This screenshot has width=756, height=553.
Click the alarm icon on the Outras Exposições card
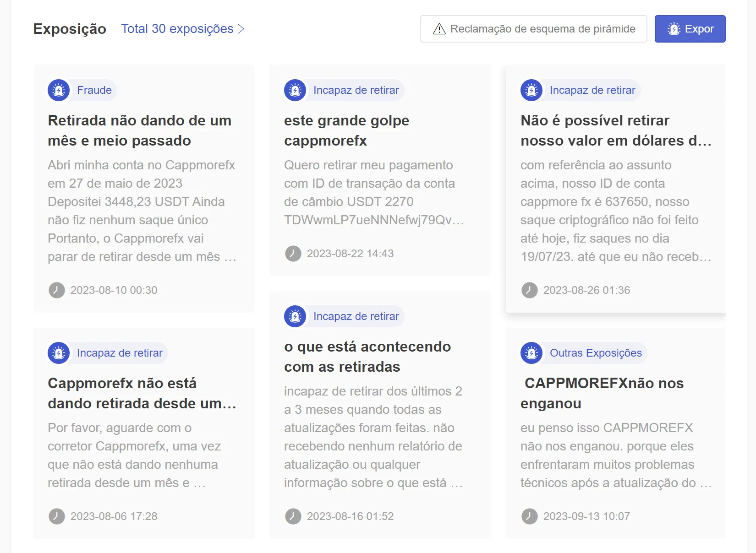click(x=531, y=353)
